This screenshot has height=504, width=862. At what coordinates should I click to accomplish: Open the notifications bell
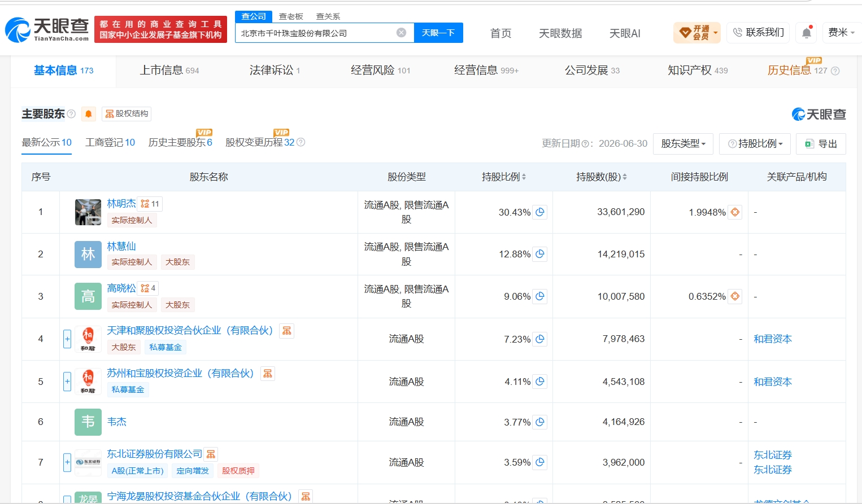click(x=807, y=33)
